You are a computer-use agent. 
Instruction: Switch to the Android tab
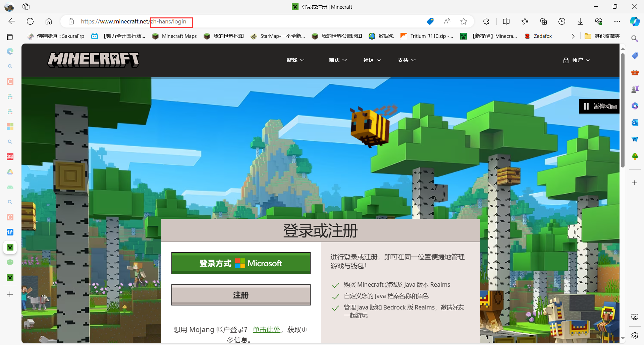click(x=10, y=187)
